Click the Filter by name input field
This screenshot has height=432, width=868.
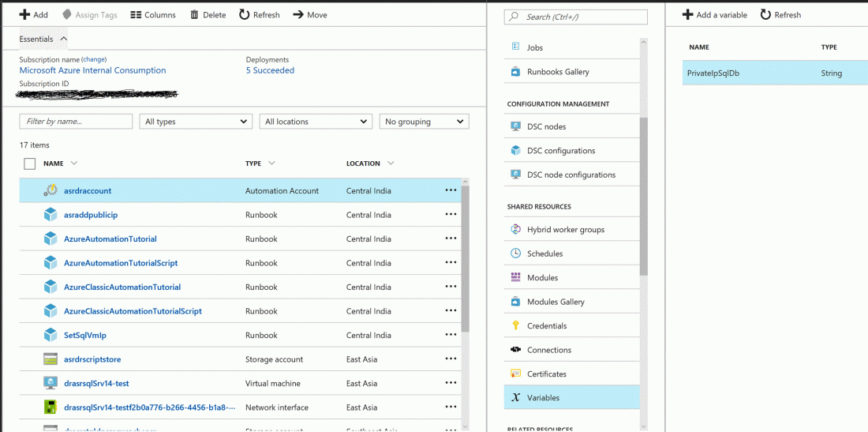click(x=76, y=122)
